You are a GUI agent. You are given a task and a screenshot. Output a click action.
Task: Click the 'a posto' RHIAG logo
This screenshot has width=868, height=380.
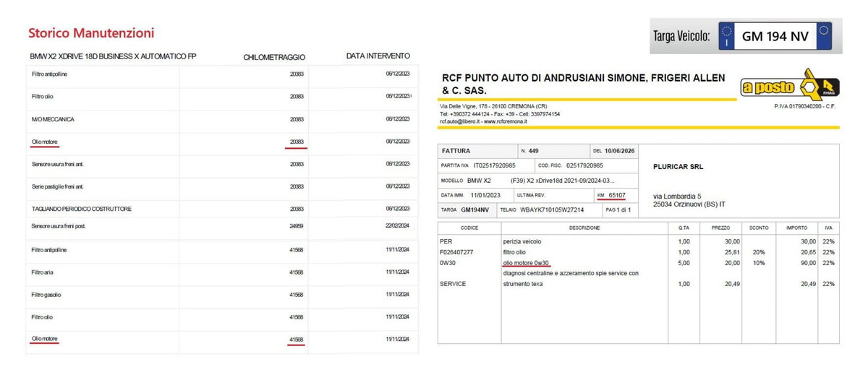[791, 87]
